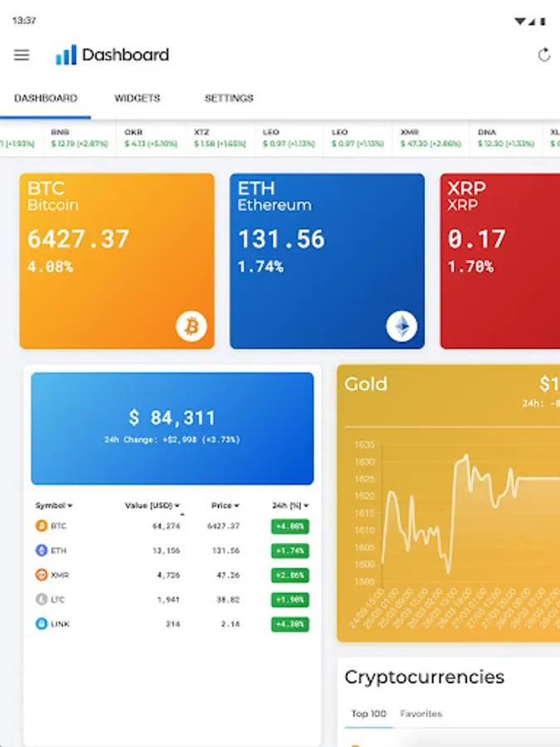Open the XRP price card
Screen dimensions: 560x747
point(500,261)
